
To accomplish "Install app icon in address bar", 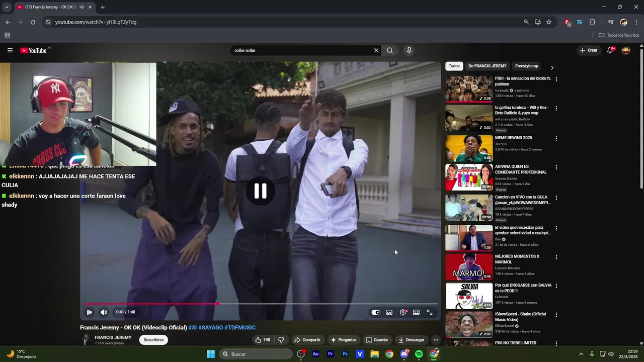I will point(538,22).
